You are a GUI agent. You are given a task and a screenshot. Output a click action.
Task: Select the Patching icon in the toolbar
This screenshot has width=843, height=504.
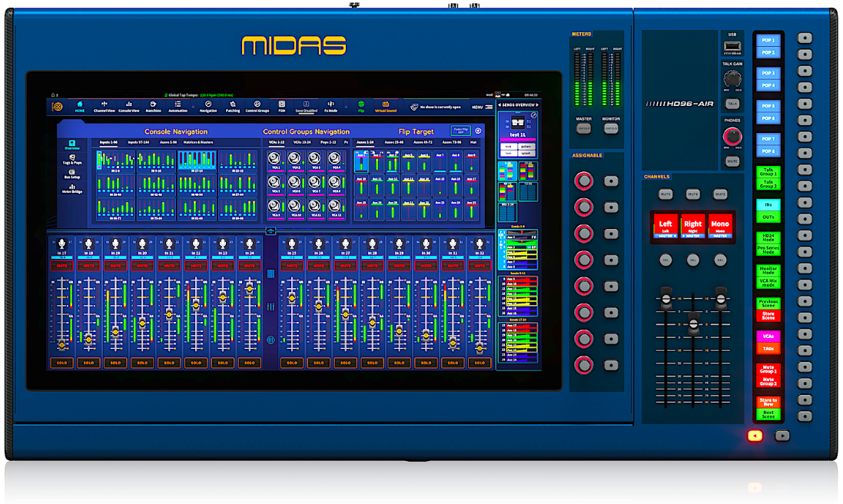tap(232, 108)
